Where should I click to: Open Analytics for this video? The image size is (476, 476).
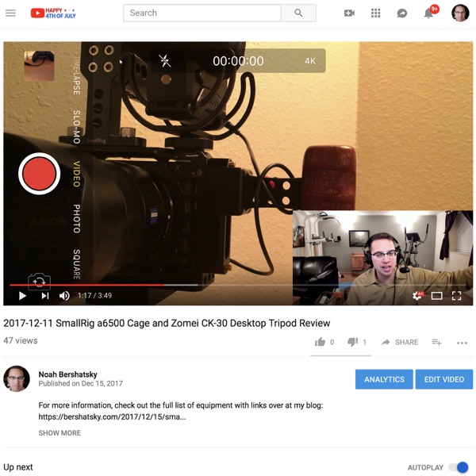click(x=384, y=379)
